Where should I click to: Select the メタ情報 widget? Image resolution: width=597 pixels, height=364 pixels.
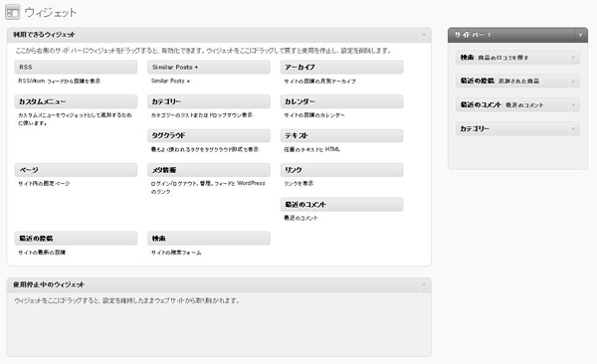click(209, 170)
